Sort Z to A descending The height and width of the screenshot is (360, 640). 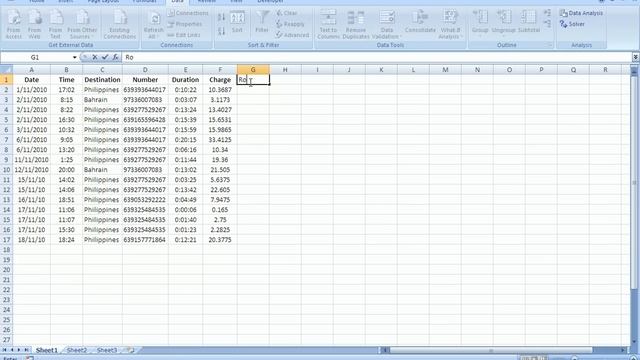tap(222, 31)
